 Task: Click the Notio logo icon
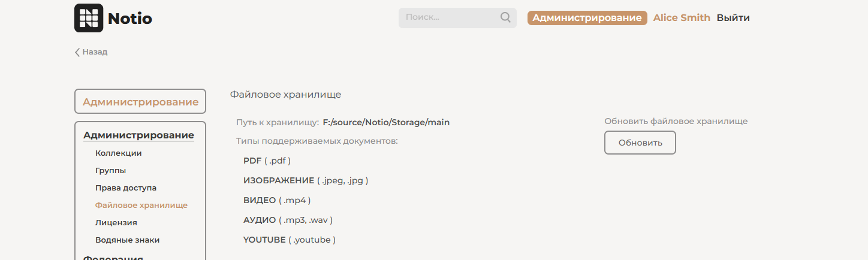pos(89,18)
